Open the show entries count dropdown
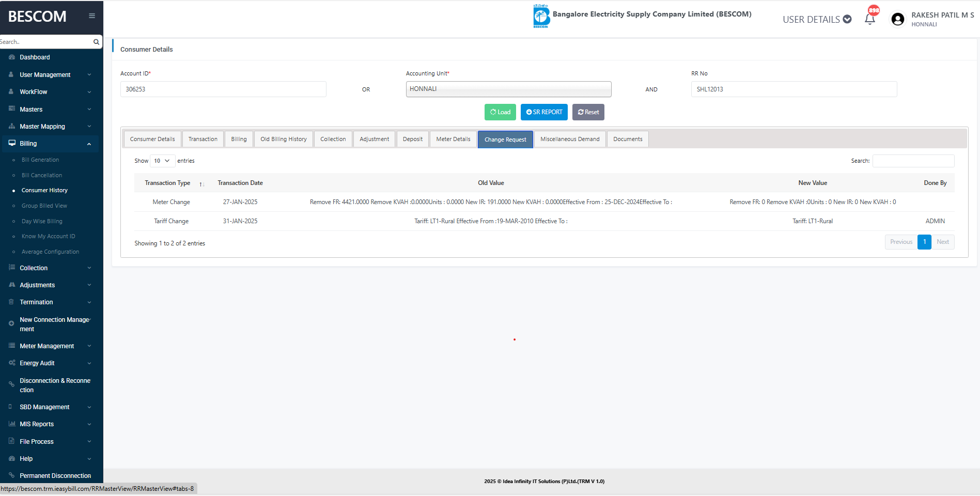This screenshot has width=980, height=496. 163,161
